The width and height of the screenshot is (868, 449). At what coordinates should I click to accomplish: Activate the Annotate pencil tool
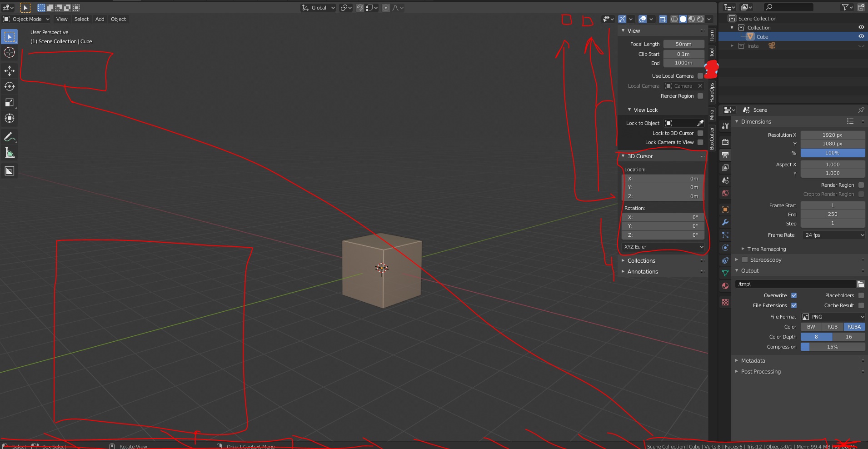click(x=9, y=137)
